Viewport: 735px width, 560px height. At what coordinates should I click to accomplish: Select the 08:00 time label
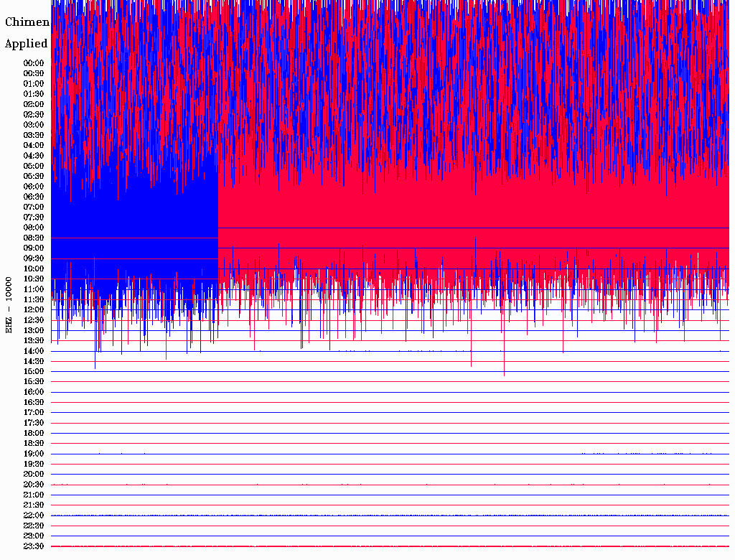click(34, 228)
